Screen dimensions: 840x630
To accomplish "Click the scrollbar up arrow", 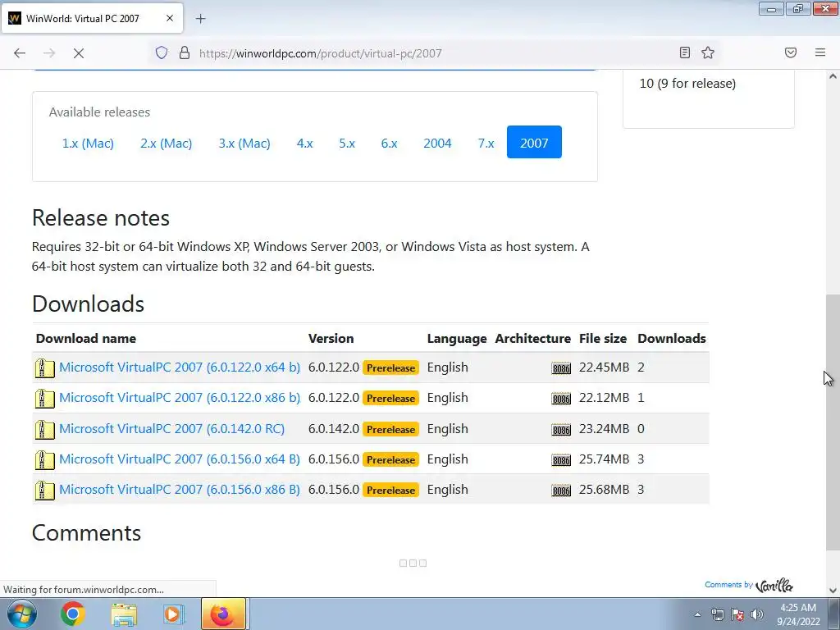I will [833, 76].
